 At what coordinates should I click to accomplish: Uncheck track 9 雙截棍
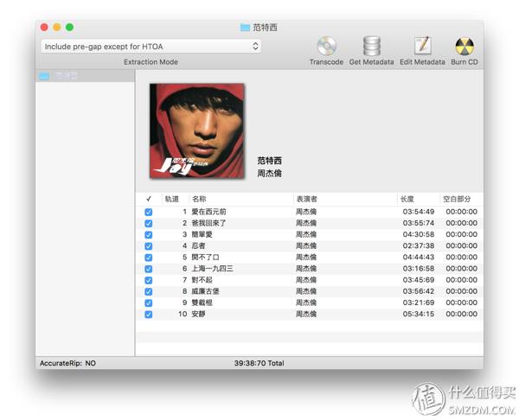click(x=149, y=303)
